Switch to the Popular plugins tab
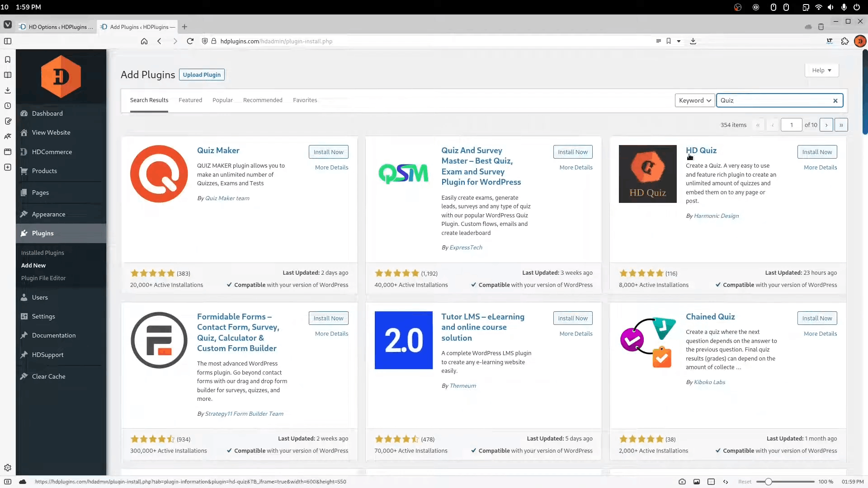868x488 pixels. pyautogui.click(x=222, y=100)
